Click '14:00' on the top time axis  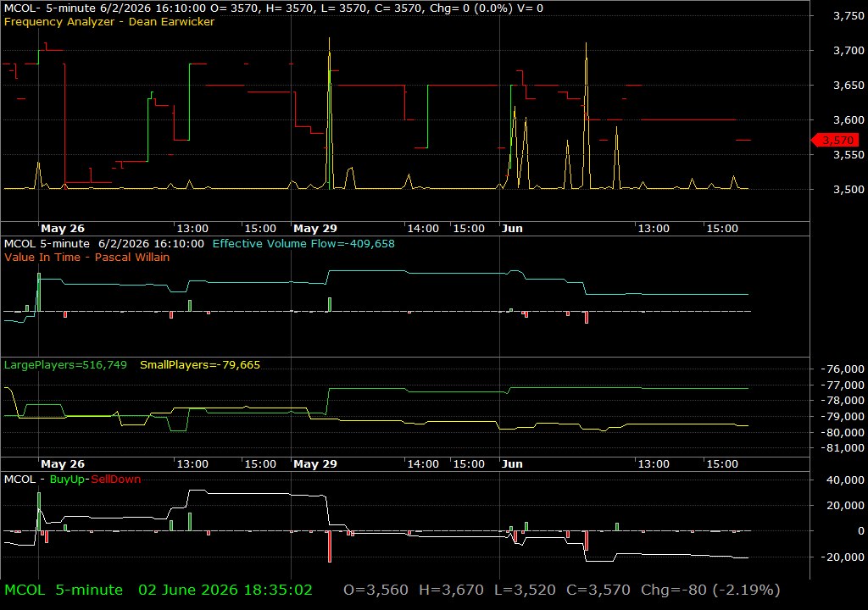(x=423, y=228)
